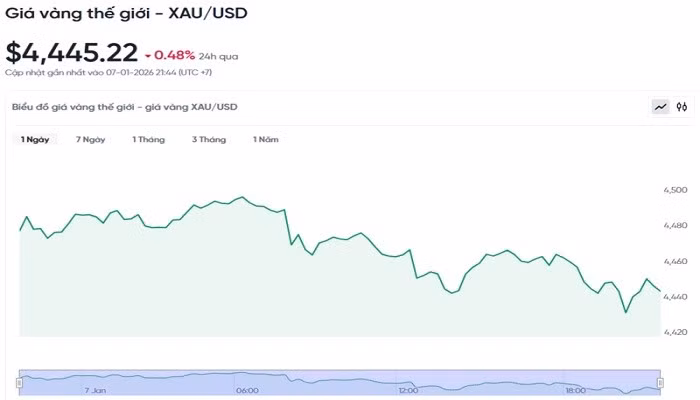Select the 1 Năm time range
700x400 pixels.
coord(265,140)
